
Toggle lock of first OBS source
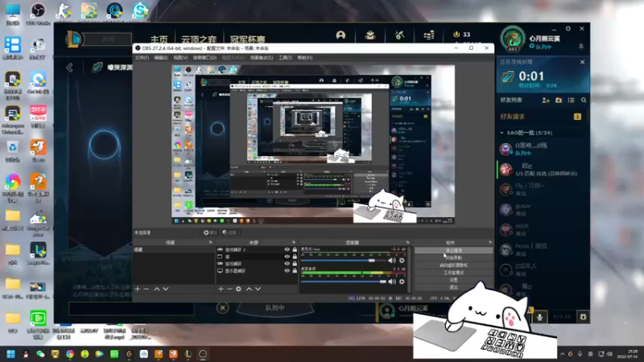(295, 249)
